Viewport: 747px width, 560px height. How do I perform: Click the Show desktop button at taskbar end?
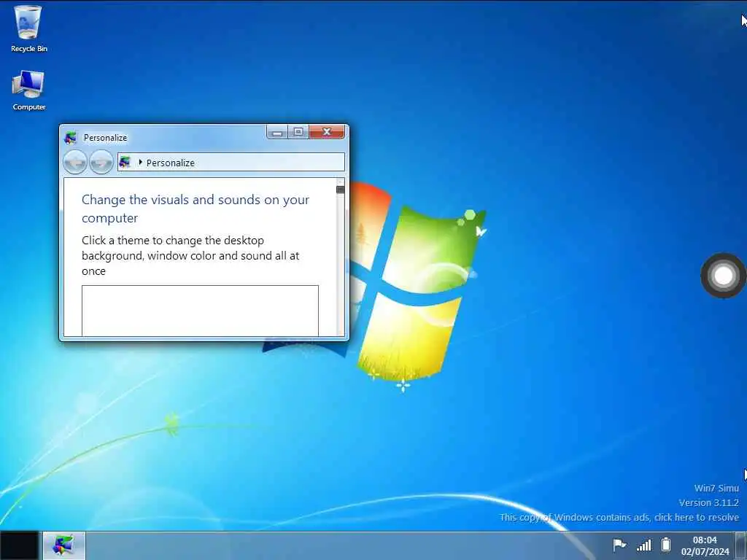click(x=741, y=545)
